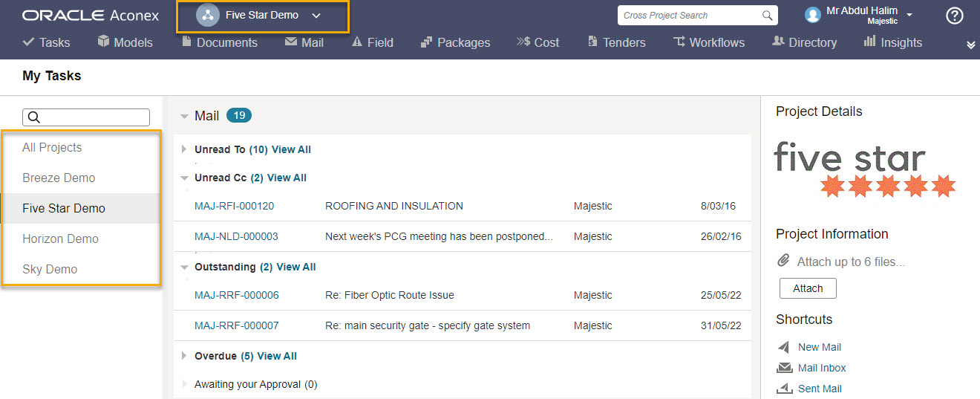Open the Mr Abdul Halim user menu
Screen dimensions: 980x399
[x=869, y=15]
